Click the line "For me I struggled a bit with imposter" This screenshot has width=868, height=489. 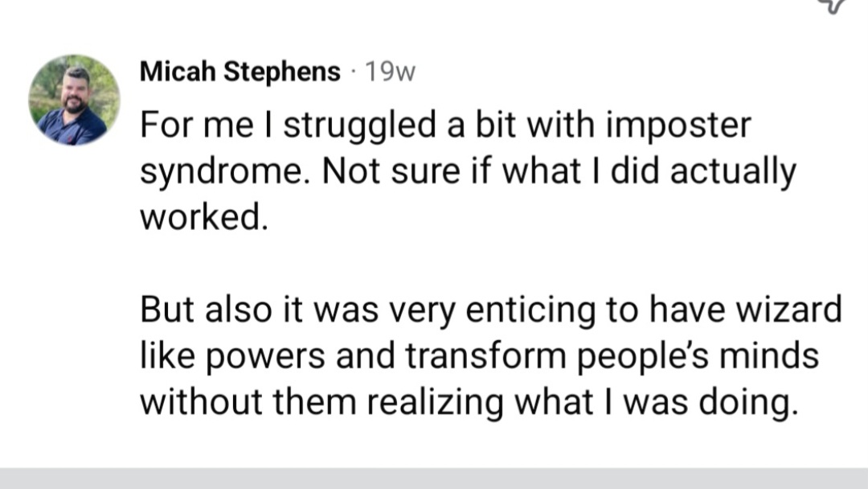445,125
